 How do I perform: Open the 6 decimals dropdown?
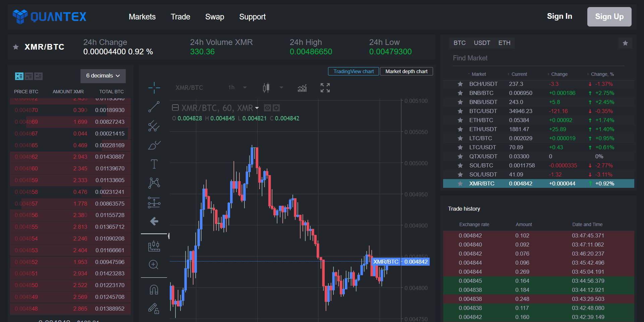pos(103,76)
